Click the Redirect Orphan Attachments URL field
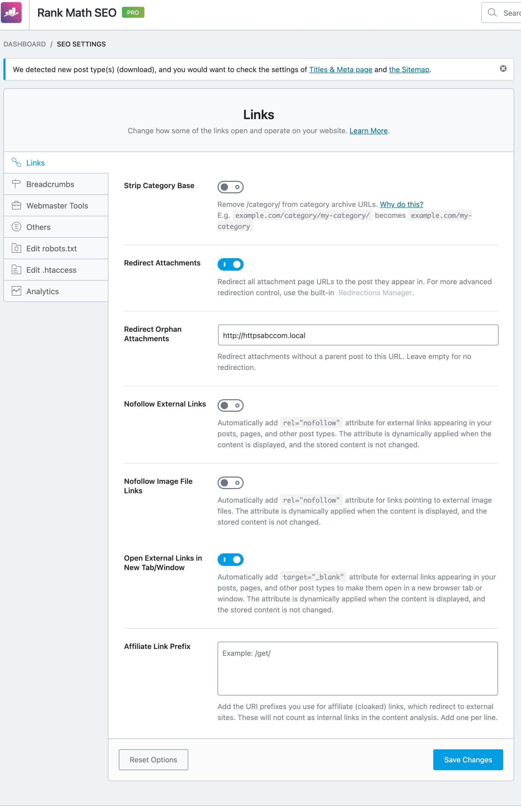The width and height of the screenshot is (521, 812). (358, 335)
